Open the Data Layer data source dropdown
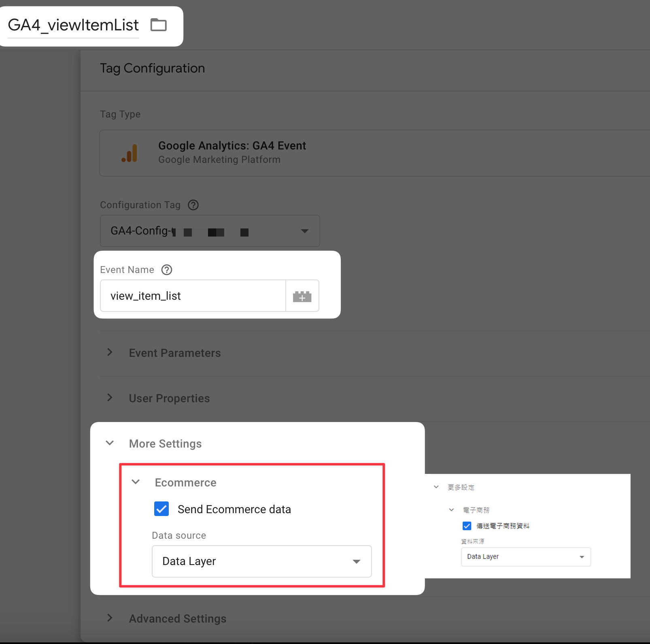Viewport: 650px width, 644px height. pos(262,561)
